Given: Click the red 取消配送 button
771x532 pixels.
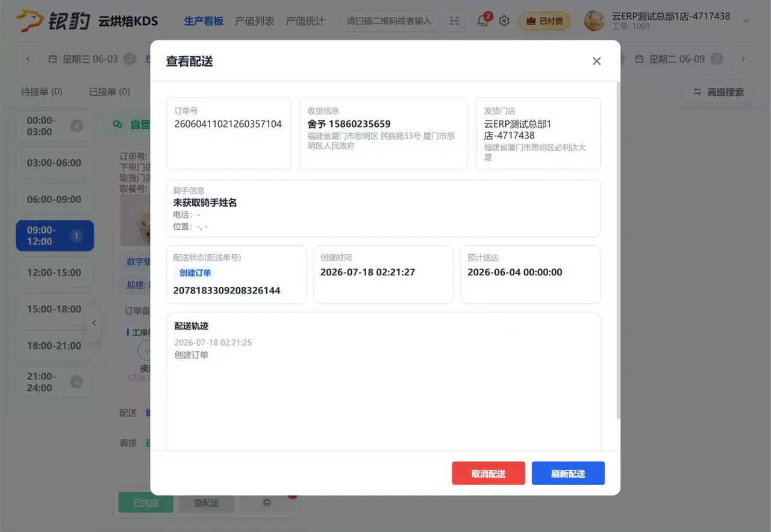Looking at the screenshot, I should (x=489, y=474).
